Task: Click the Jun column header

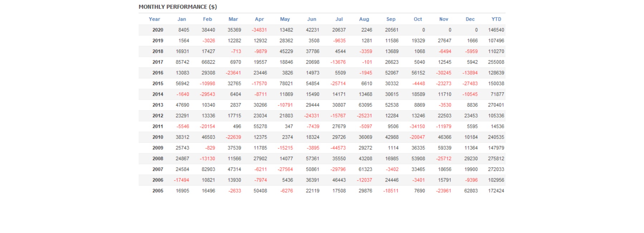Action: pos(311,19)
